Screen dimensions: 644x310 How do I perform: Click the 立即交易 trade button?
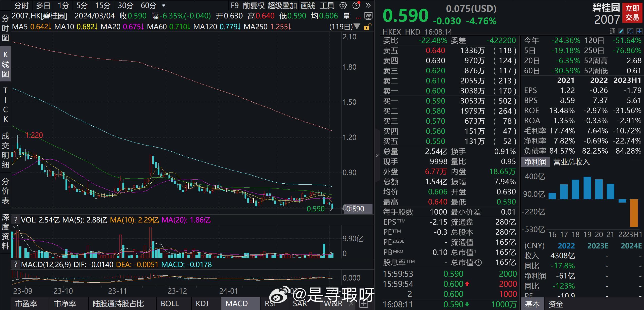click(632, 13)
